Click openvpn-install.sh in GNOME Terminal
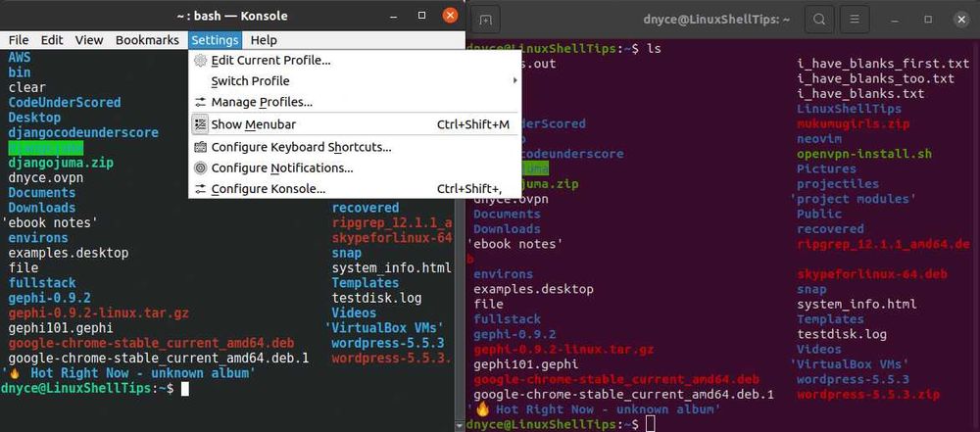This screenshot has width=980, height=432. point(864,154)
